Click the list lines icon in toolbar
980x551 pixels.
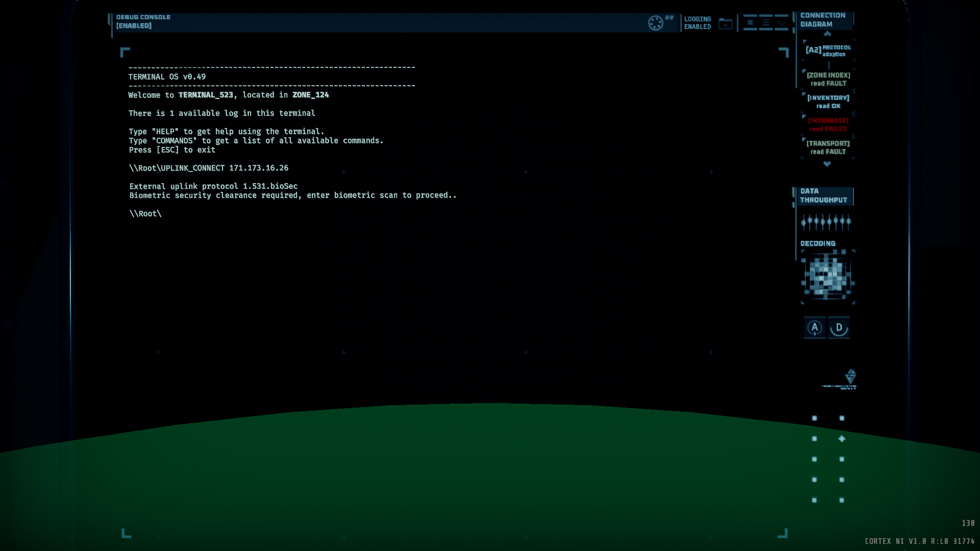pyautogui.click(x=766, y=22)
